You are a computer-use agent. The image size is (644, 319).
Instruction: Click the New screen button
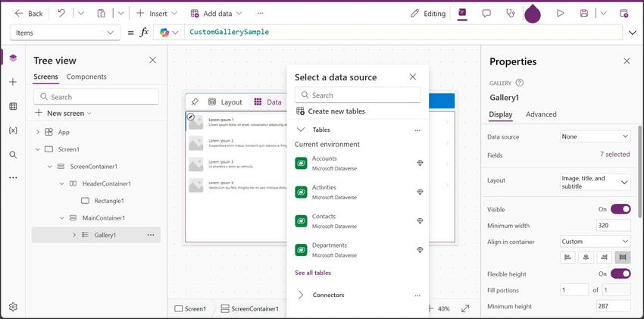click(63, 114)
